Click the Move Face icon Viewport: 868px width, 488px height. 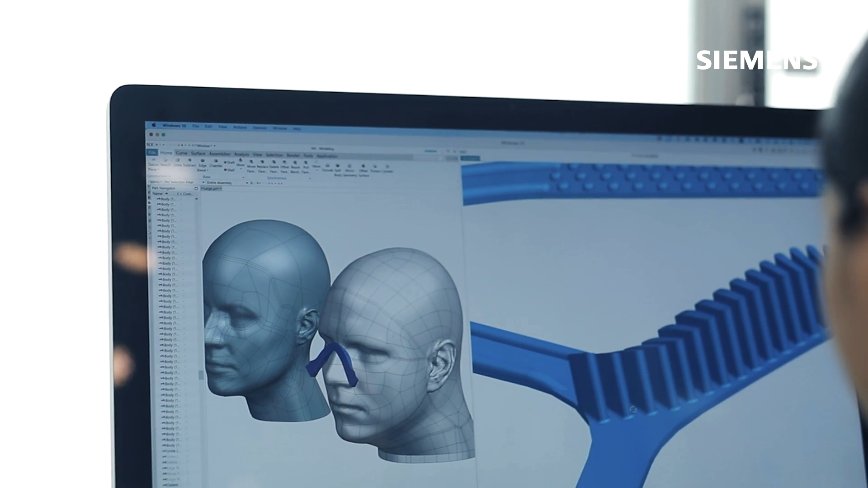click(251, 162)
